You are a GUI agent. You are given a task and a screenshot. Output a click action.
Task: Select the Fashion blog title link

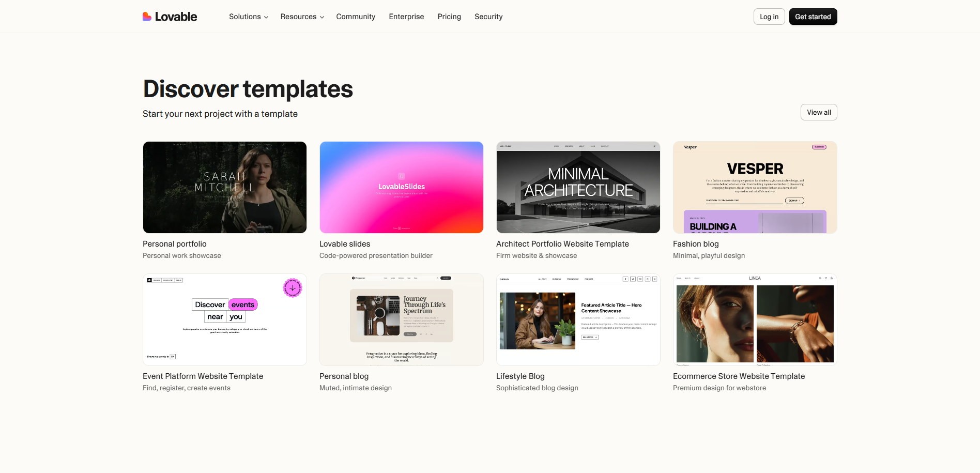[696, 244]
